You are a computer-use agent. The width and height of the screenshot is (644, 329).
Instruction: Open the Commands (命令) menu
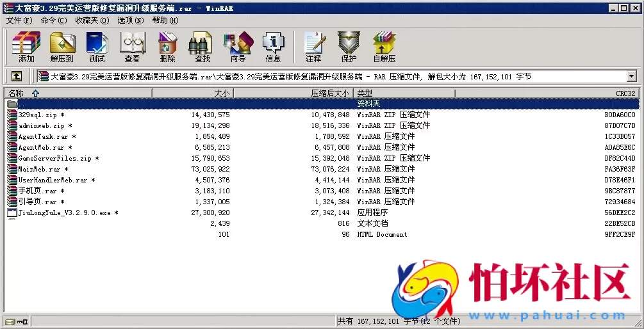54,20
